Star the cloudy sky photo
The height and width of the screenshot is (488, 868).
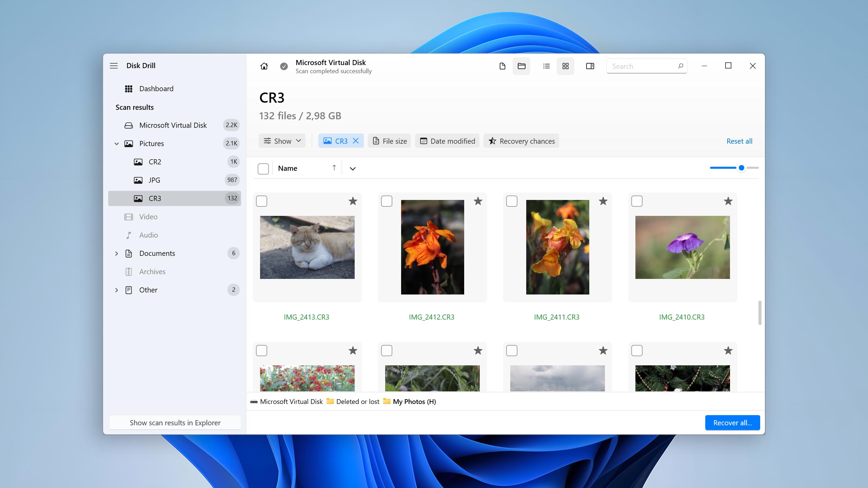point(603,350)
